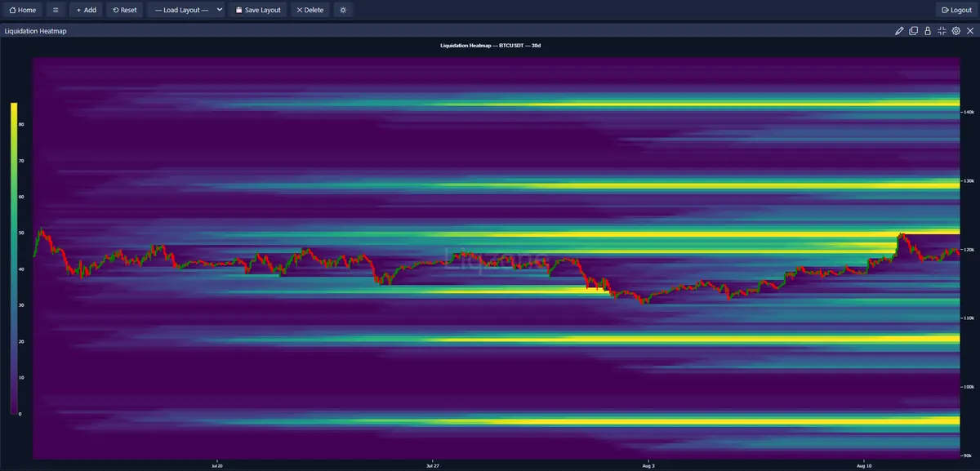Image resolution: width=980 pixels, height=471 pixels.
Task: Compress the panel using the fit-to-screen icon
Action: tap(941, 30)
